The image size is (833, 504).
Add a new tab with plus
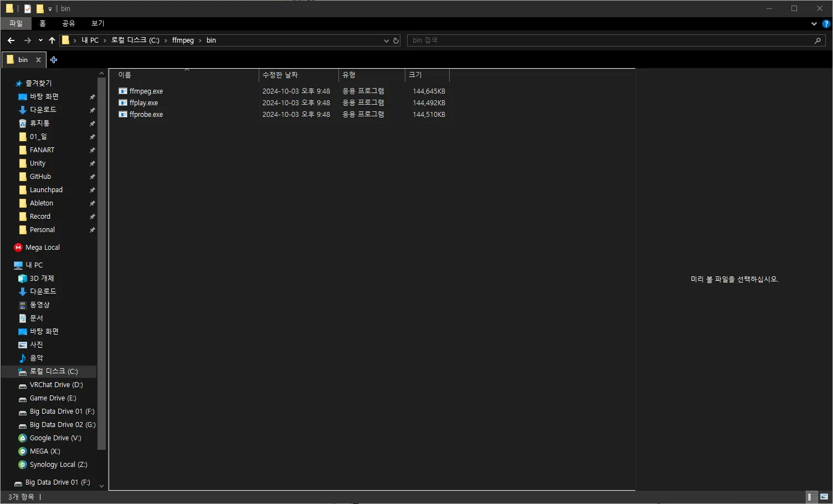pyautogui.click(x=54, y=60)
